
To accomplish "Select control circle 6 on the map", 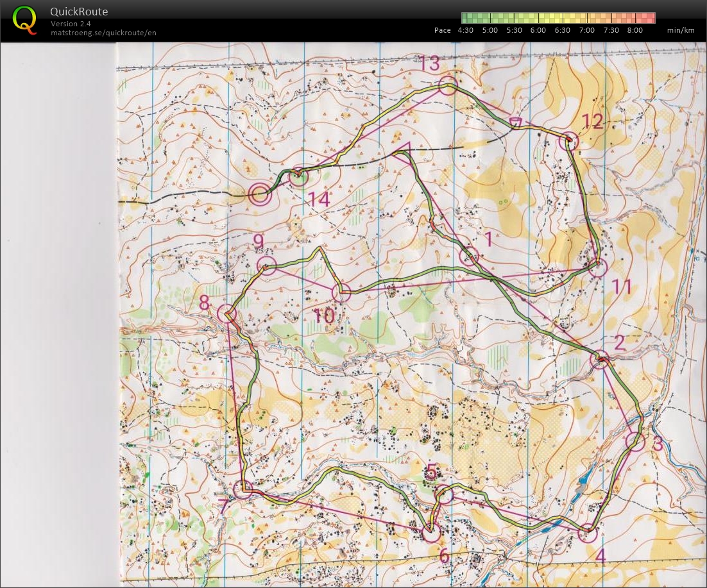I will tap(430, 532).
